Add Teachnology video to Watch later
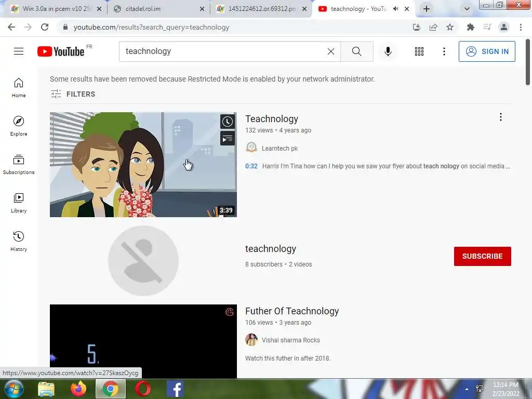 point(228,122)
